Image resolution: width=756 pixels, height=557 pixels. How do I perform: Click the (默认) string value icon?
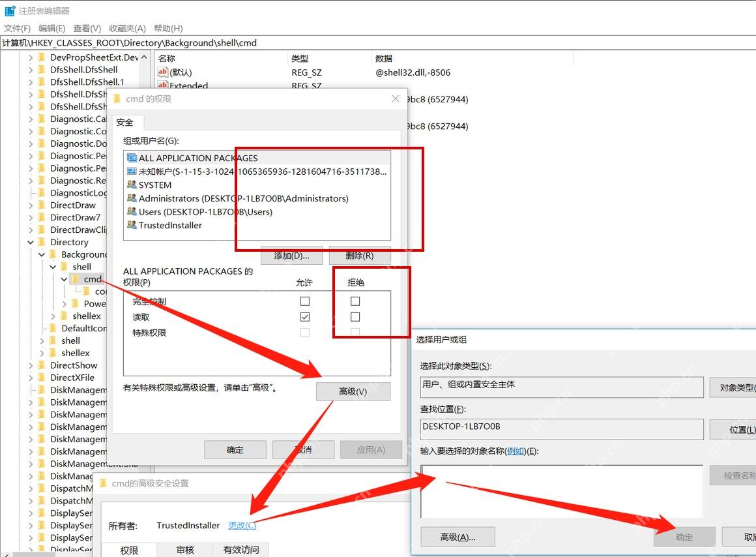click(x=162, y=72)
